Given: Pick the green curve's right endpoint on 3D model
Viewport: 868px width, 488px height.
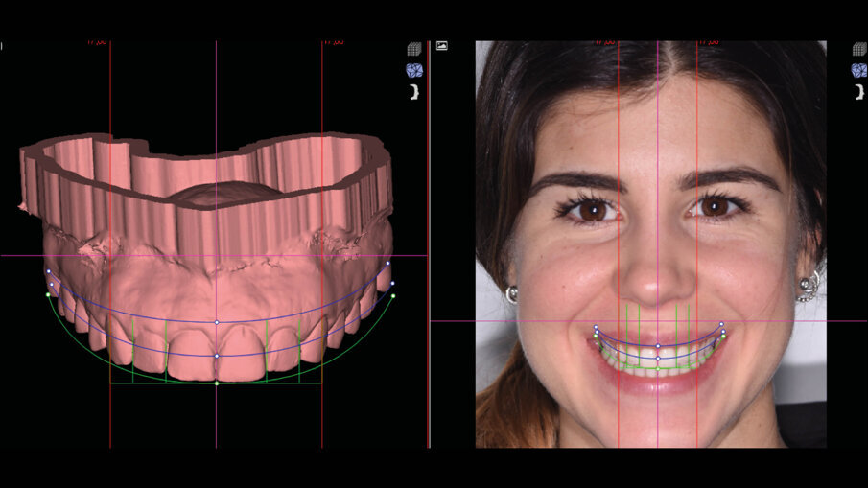Looking at the screenshot, I should click(393, 296).
